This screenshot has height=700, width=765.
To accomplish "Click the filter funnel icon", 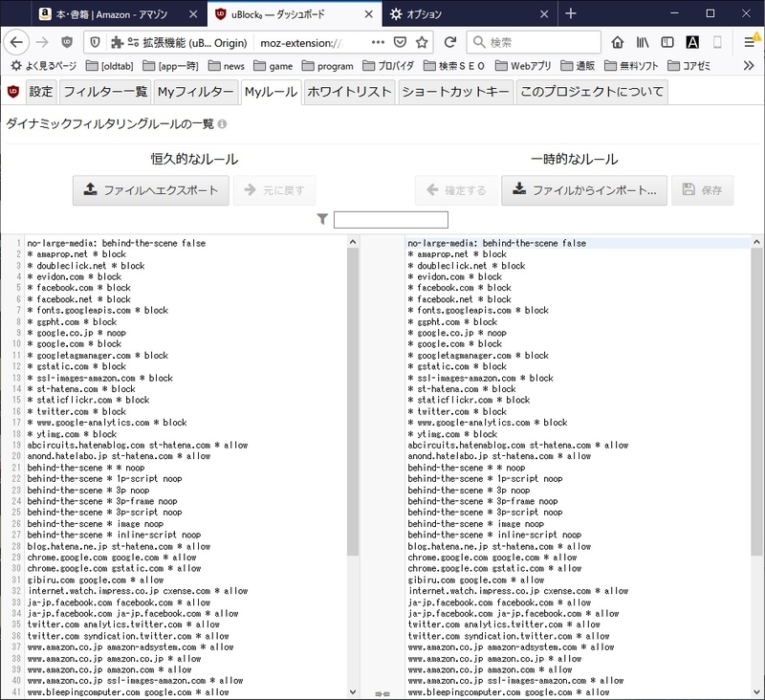I will 322,219.
